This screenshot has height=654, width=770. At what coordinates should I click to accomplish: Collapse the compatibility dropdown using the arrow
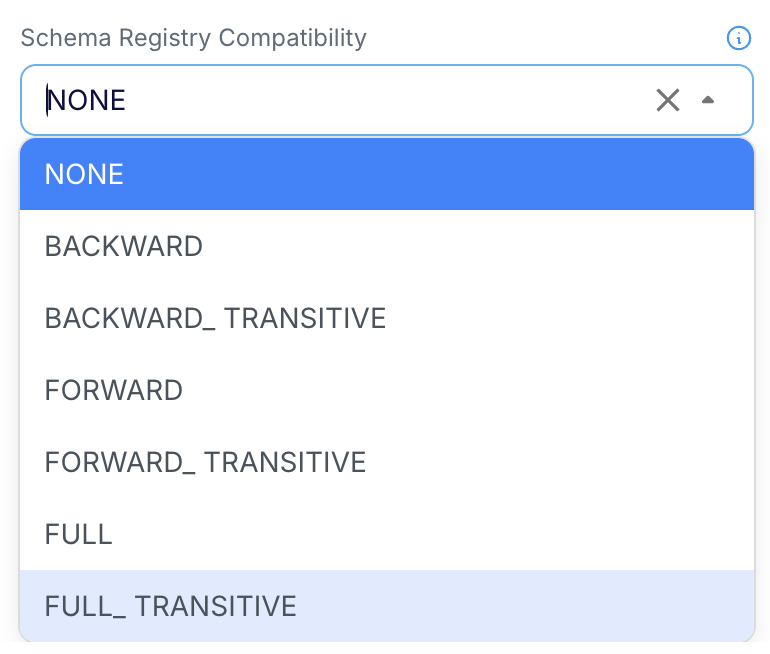pyautogui.click(x=708, y=100)
